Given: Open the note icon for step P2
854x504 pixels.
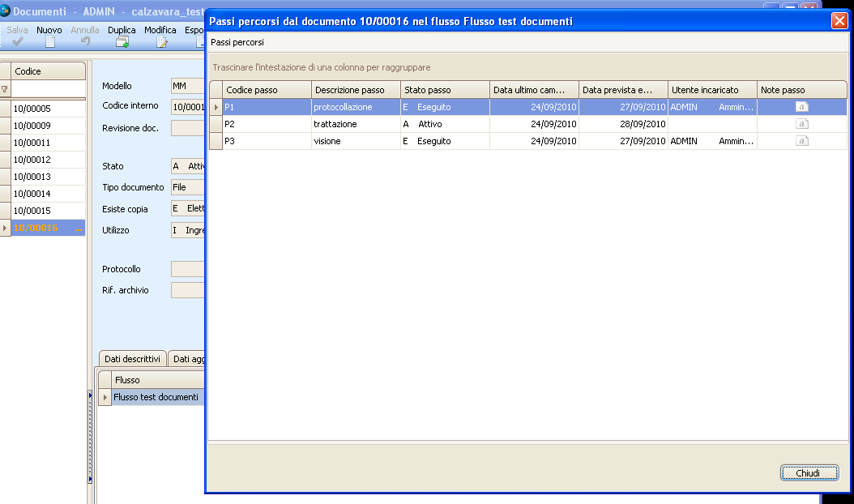Looking at the screenshot, I should [x=801, y=124].
